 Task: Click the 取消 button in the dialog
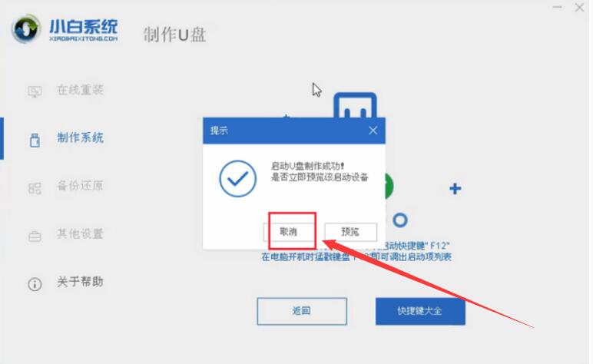(x=289, y=232)
